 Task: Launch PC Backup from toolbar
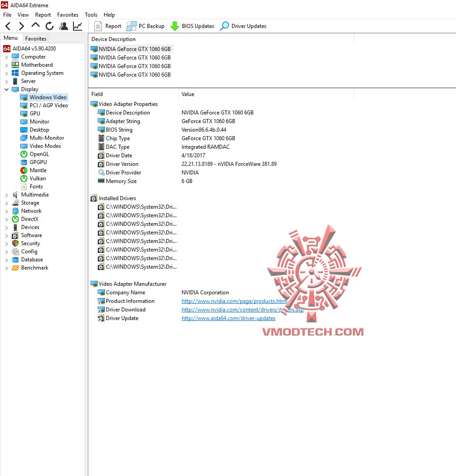[146, 26]
